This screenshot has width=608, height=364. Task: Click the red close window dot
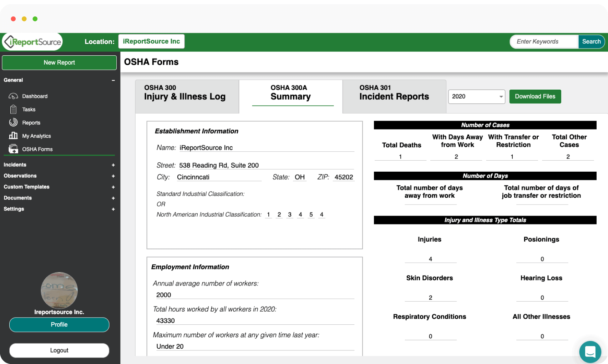pos(13,19)
